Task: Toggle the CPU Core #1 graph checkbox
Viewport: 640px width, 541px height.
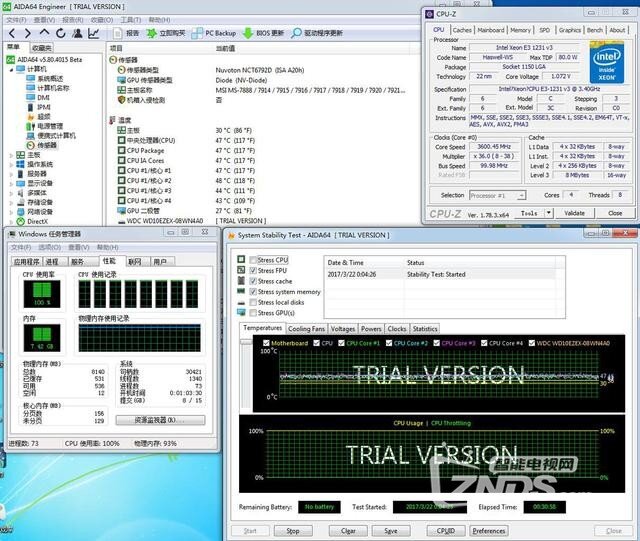Action: point(341,343)
